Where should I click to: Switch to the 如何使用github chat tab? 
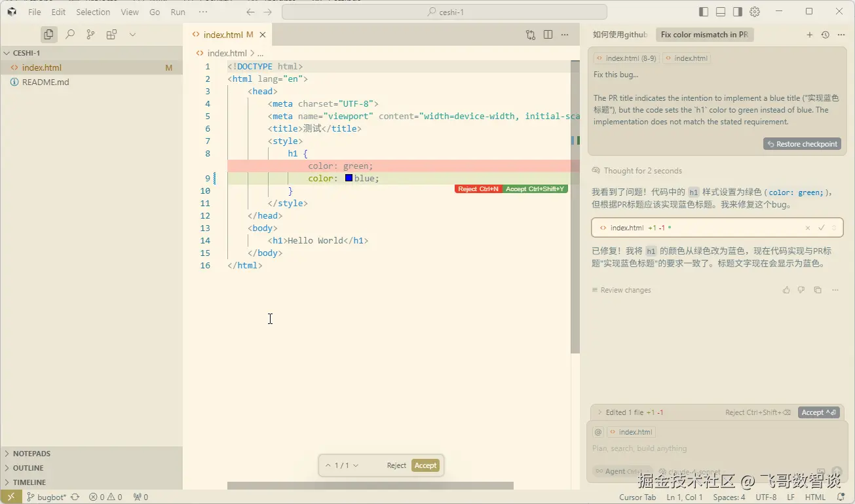coord(620,35)
